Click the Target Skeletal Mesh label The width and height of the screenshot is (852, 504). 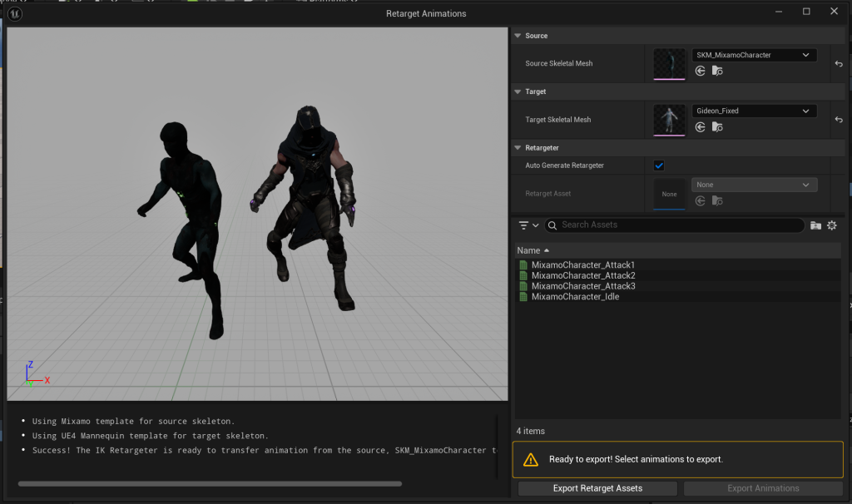[557, 120]
